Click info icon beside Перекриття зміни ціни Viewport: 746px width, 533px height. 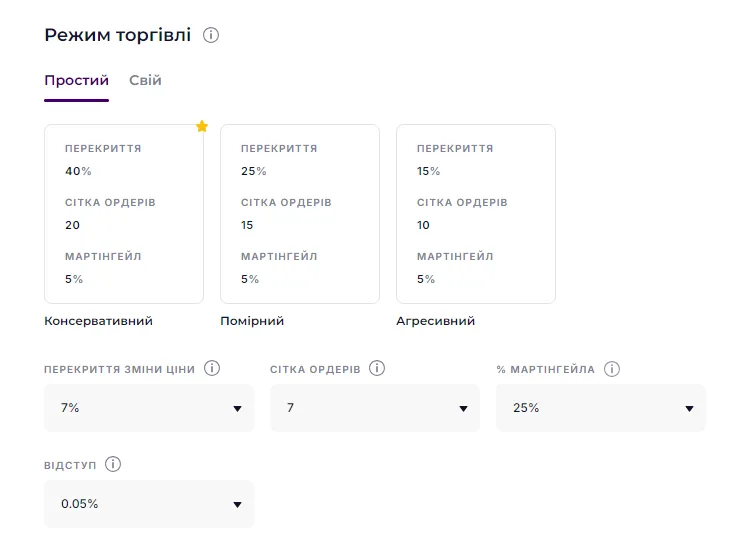[212, 368]
